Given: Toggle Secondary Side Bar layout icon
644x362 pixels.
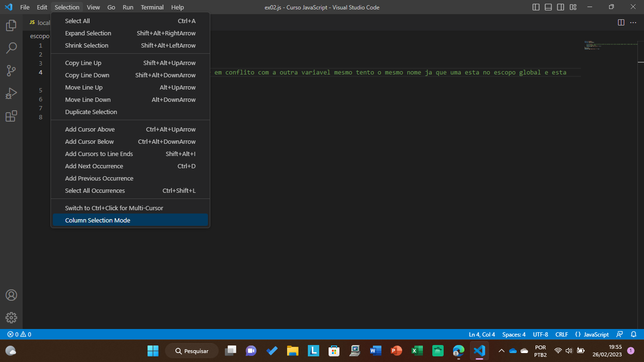Looking at the screenshot, I should point(561,7).
